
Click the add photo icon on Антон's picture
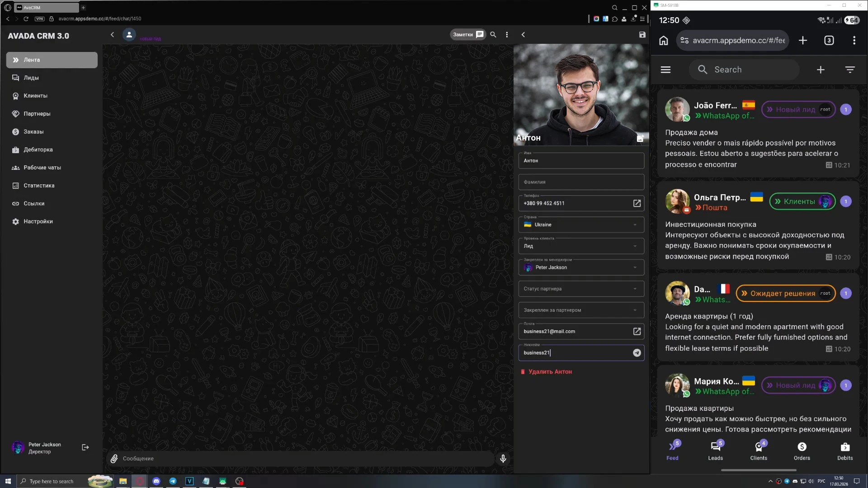coord(640,139)
